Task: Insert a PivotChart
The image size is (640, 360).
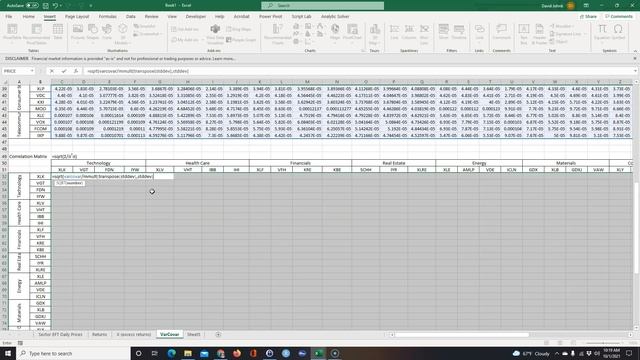Action: point(352,32)
